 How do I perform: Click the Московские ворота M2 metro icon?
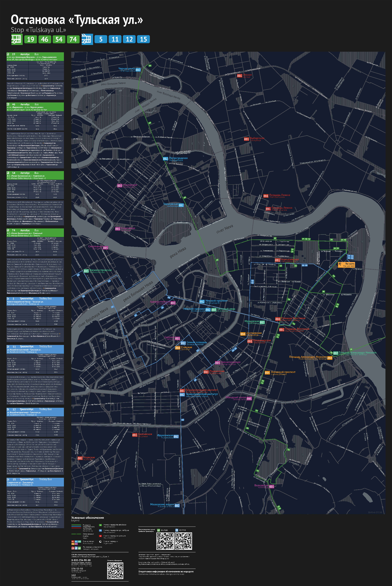177,505
